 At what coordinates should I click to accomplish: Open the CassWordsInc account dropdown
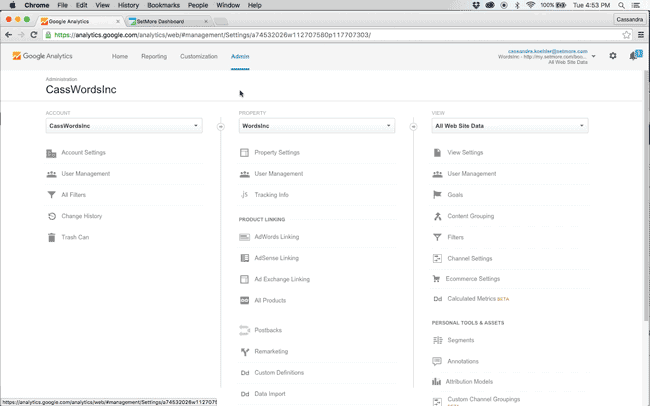(x=124, y=126)
